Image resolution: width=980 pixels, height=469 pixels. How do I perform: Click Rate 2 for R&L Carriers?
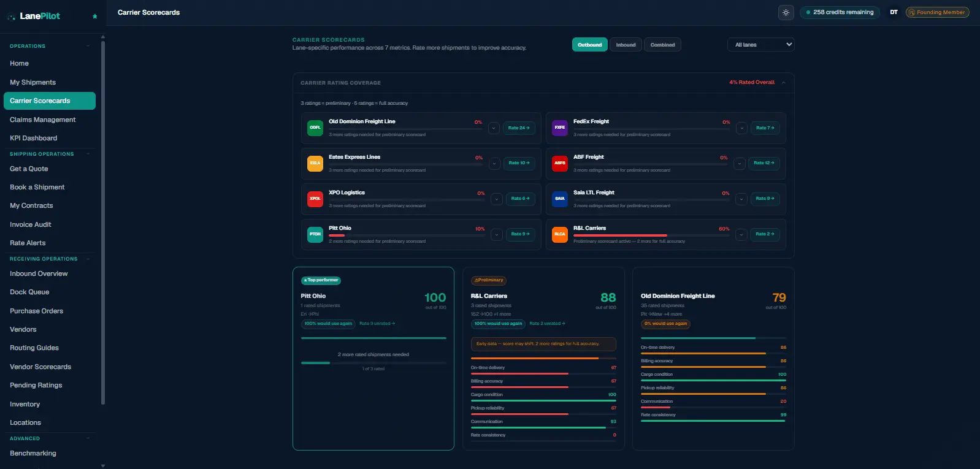pyautogui.click(x=765, y=234)
